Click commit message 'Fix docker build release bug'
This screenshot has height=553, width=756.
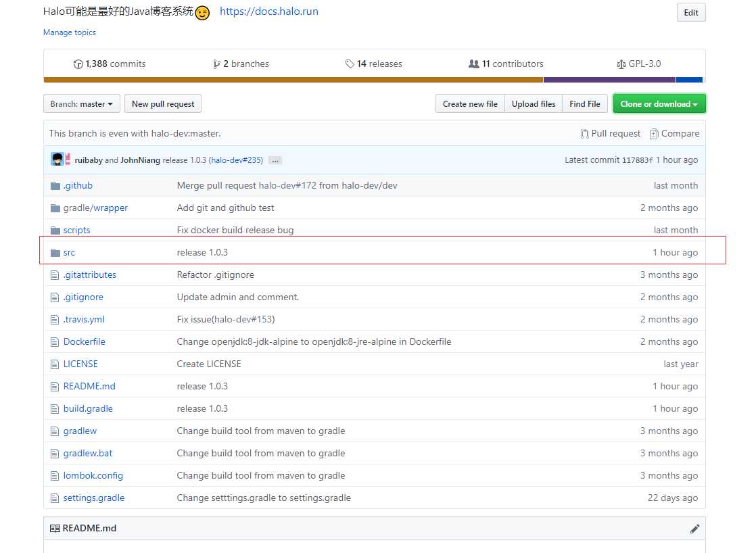pyautogui.click(x=235, y=231)
